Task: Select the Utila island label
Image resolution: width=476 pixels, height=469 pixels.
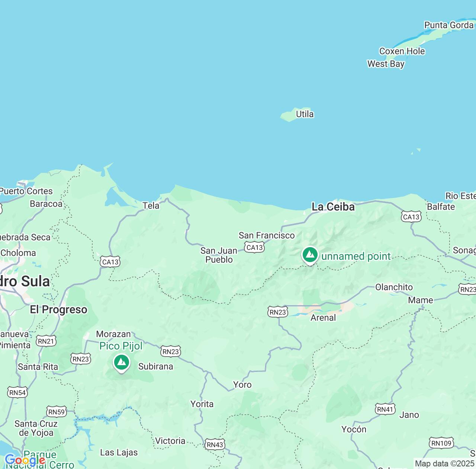Action: point(305,114)
